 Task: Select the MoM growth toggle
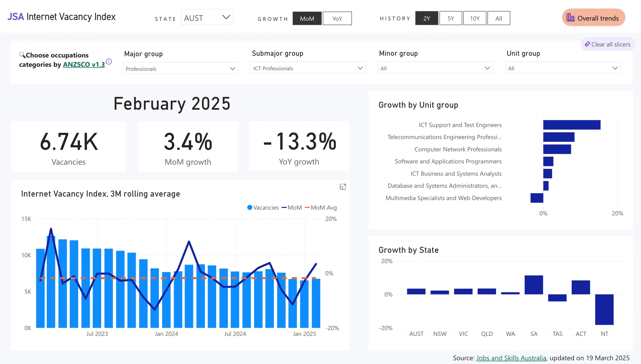[x=307, y=18]
